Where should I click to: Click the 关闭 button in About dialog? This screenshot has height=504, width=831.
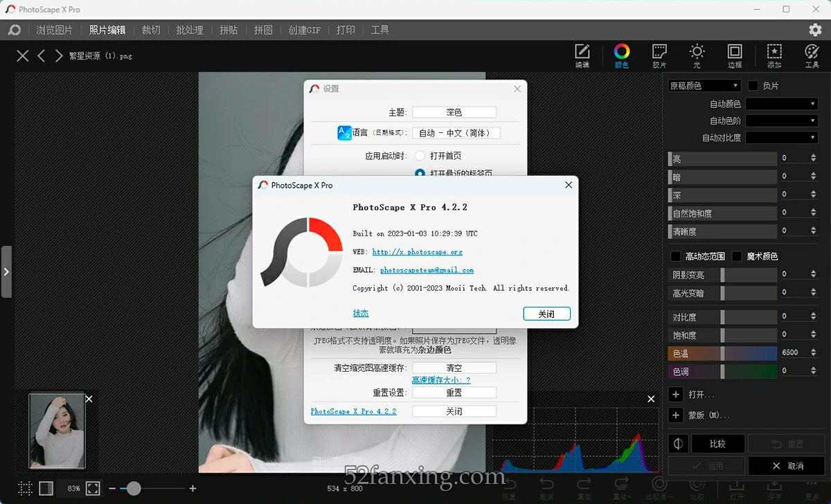click(x=547, y=314)
